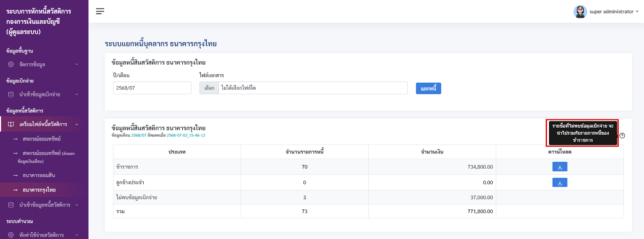Click the "ประเภท" column header
The image size is (644, 239).
[x=177, y=152]
